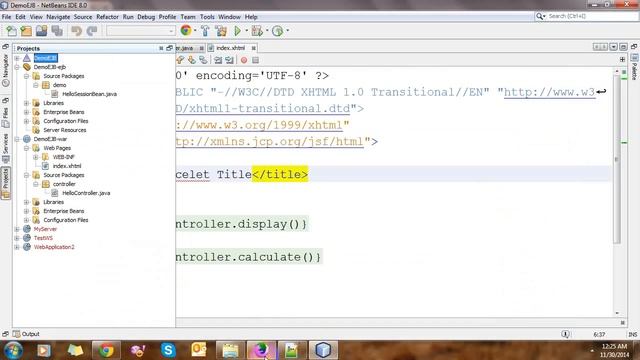Viewport: 640px width, 360px height.
Task: Open browser selection dropdown arrow beside Chrome
Action: coord(195,31)
